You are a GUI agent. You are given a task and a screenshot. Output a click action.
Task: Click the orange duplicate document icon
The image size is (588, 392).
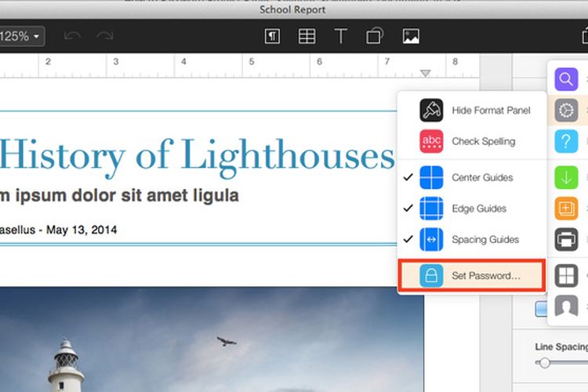[566, 209]
